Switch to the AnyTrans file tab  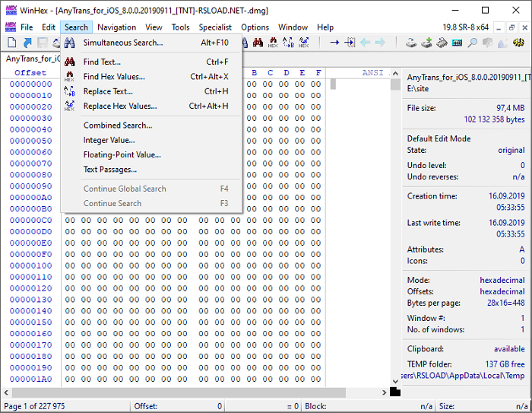[32, 59]
